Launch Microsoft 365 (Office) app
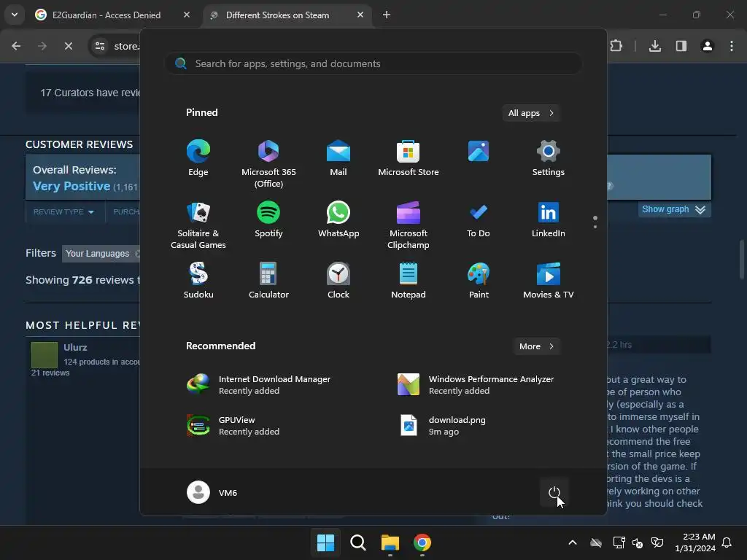The height and width of the screenshot is (560, 747). pyautogui.click(x=268, y=164)
